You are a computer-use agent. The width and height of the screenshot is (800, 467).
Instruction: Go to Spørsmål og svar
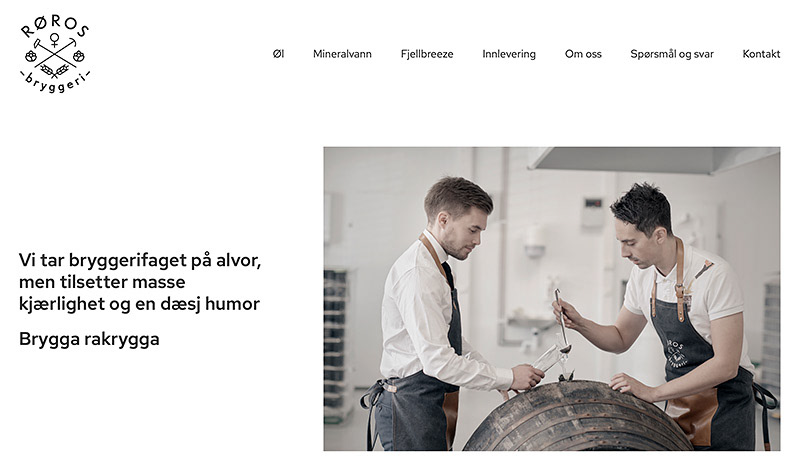(x=672, y=54)
